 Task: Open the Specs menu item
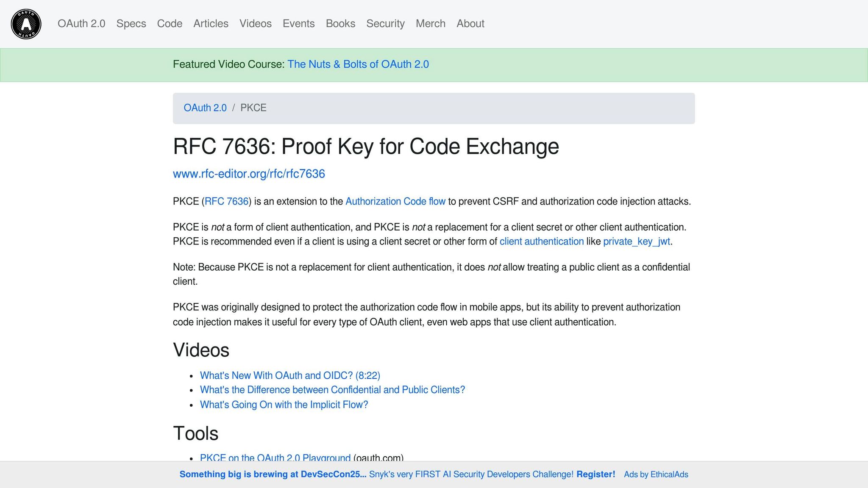pyautogui.click(x=131, y=24)
